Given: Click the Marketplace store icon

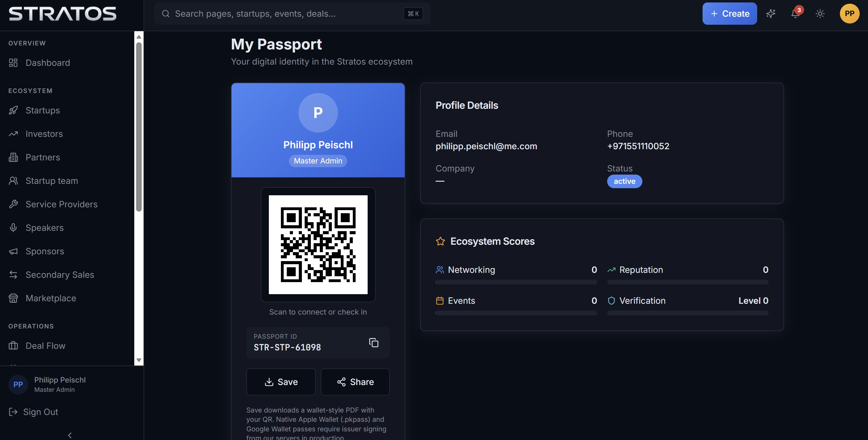Looking at the screenshot, I should (13, 298).
